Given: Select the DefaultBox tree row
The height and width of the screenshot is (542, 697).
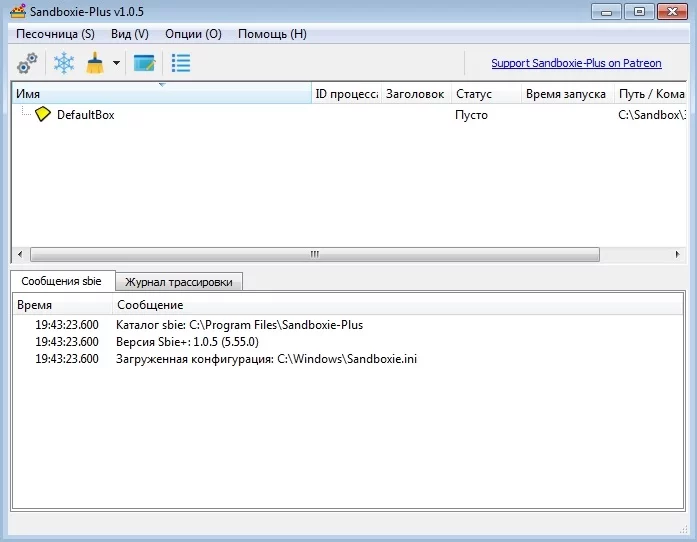Looking at the screenshot, I should click(348, 115).
